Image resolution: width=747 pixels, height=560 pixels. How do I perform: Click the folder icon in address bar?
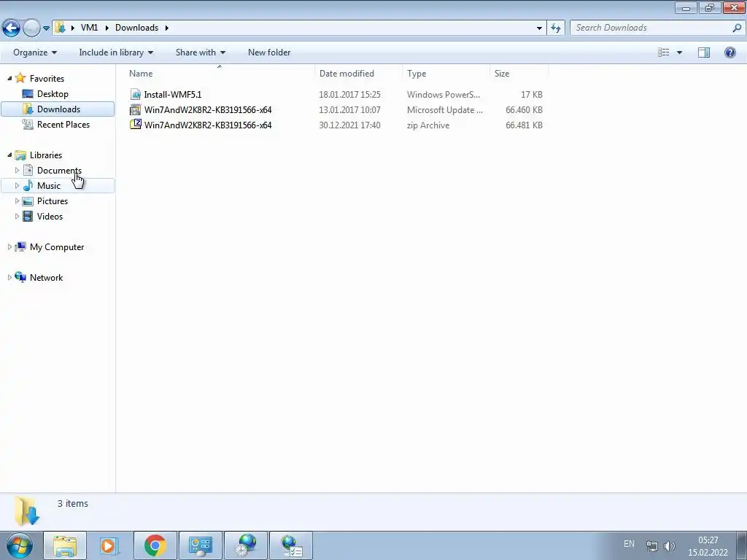click(60, 28)
